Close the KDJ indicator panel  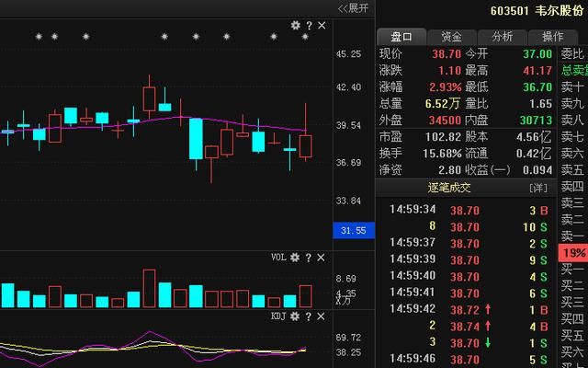(321, 316)
